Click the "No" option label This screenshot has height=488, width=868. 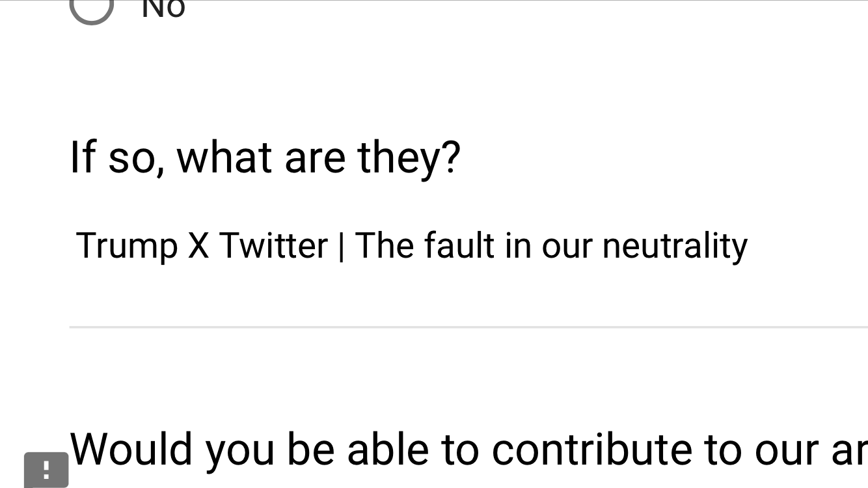click(x=163, y=8)
